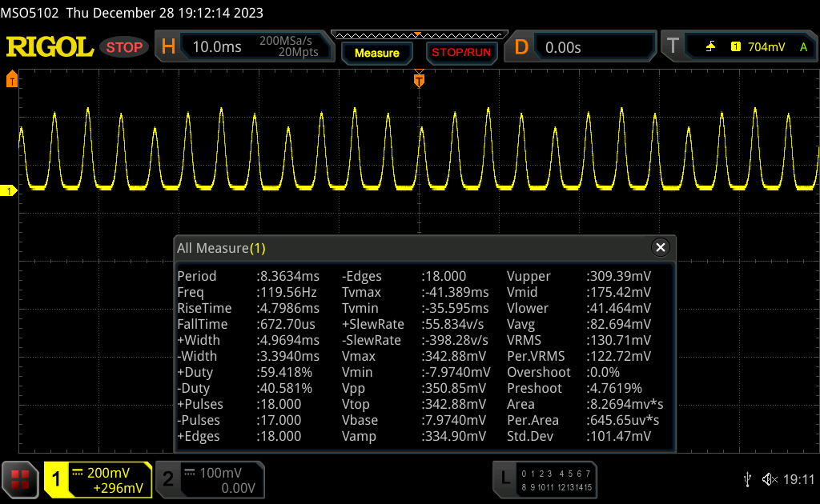
Task: Open the 200MSa/s sample rate readout
Action: pyautogui.click(x=286, y=41)
